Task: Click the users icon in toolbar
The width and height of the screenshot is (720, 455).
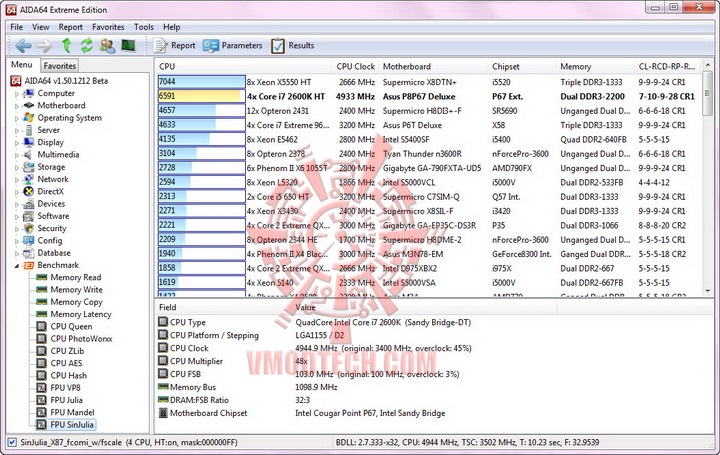Action: [107, 45]
